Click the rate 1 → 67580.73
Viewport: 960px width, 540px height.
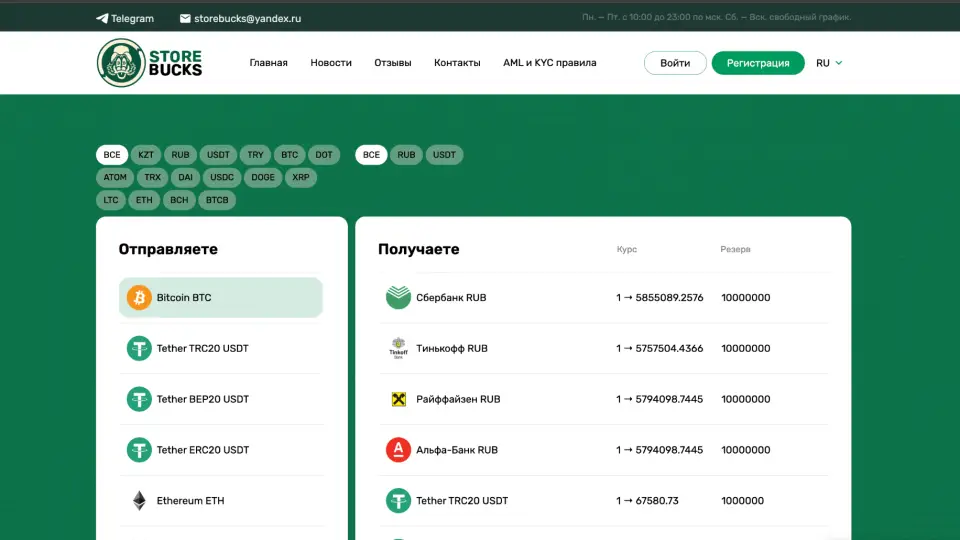click(647, 501)
